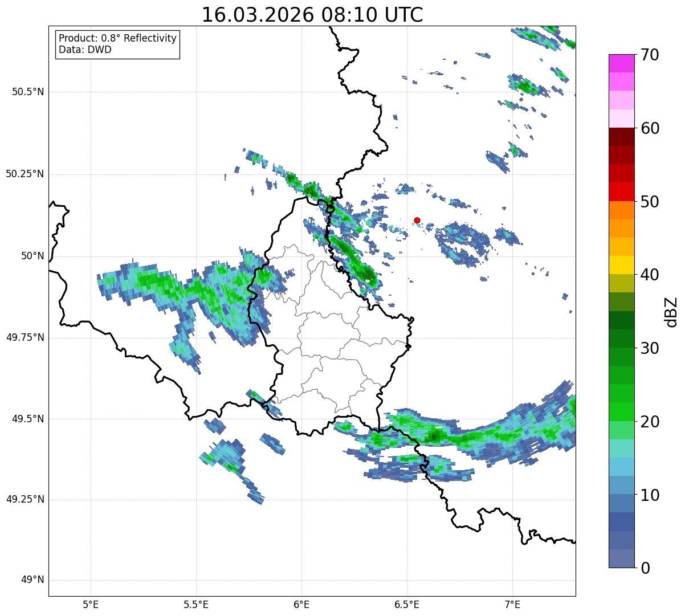Viewport: 685px width, 616px height.
Task: Click the colorbar 70 tick label
Action: coord(650,55)
